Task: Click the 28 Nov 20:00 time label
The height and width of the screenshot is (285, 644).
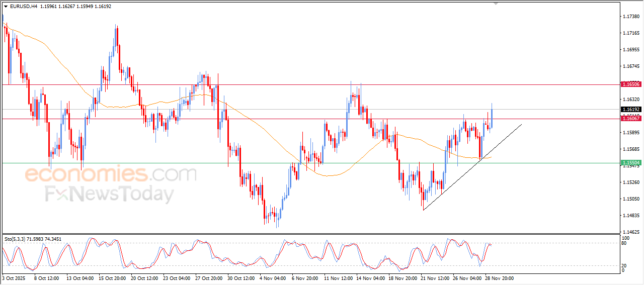Action: [499, 277]
